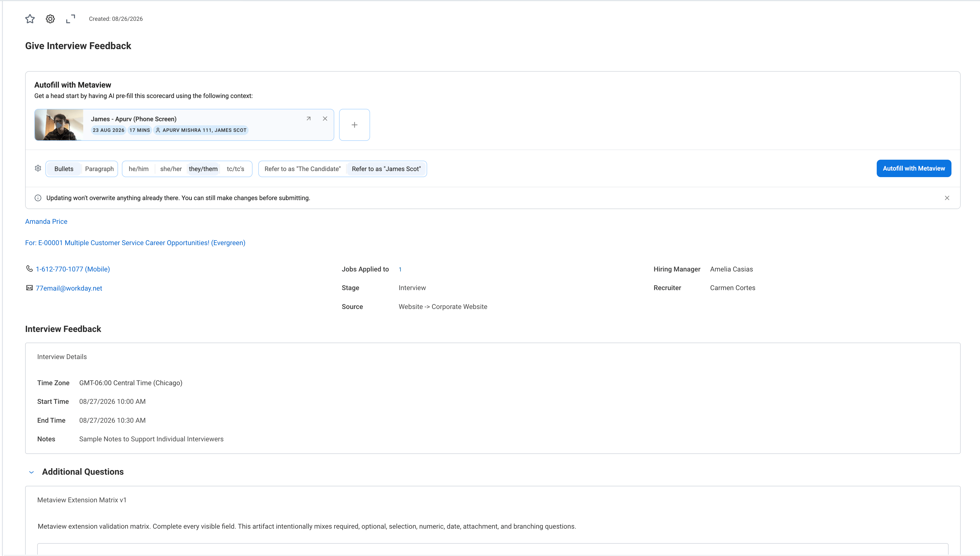The height and width of the screenshot is (556, 980).
Task: Choose she/her pronouns
Action: pyautogui.click(x=171, y=169)
